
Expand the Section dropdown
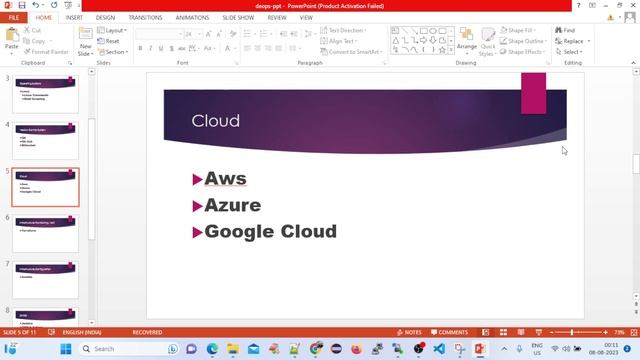coord(113,52)
